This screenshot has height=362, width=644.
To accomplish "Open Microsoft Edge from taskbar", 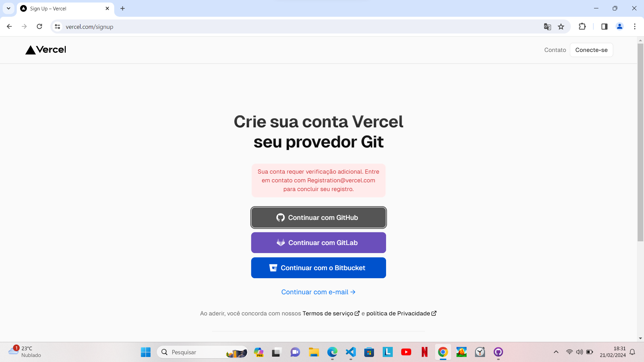I will point(332,352).
